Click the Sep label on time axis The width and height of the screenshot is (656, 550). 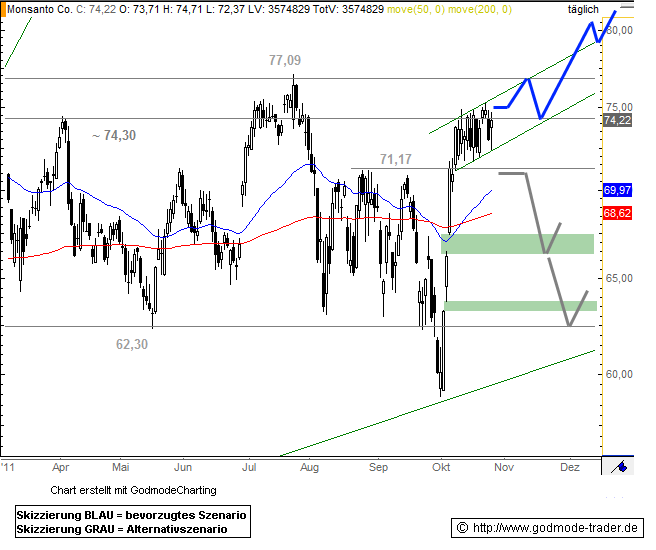point(378,467)
